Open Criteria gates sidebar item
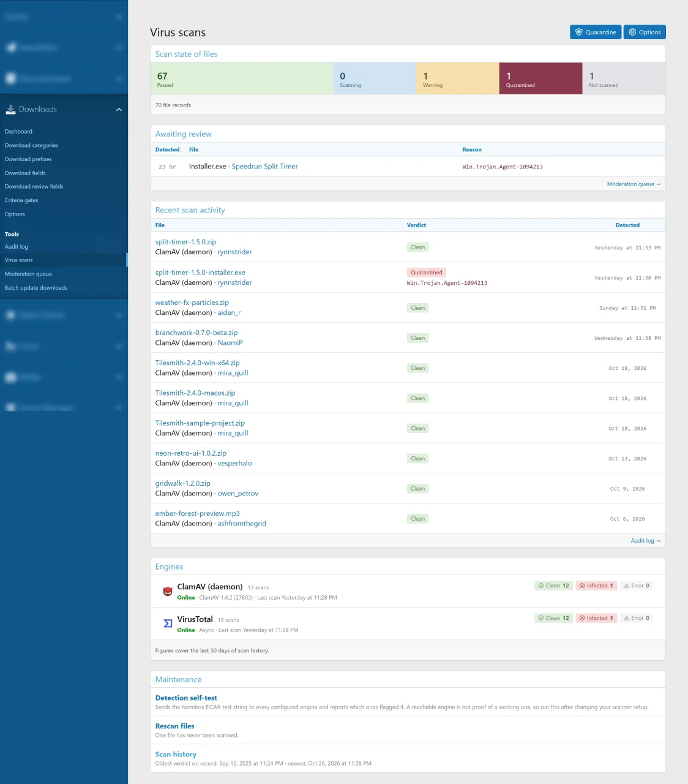This screenshot has width=688, height=784. pyautogui.click(x=21, y=201)
